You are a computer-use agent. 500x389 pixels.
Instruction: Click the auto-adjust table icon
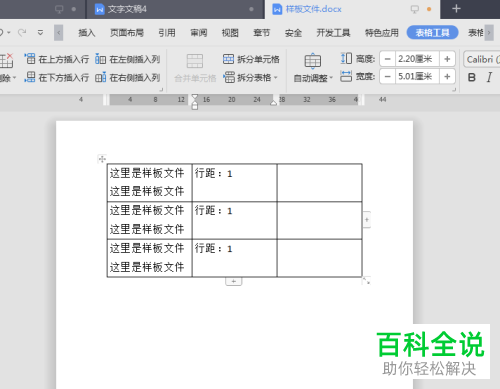coord(313,61)
